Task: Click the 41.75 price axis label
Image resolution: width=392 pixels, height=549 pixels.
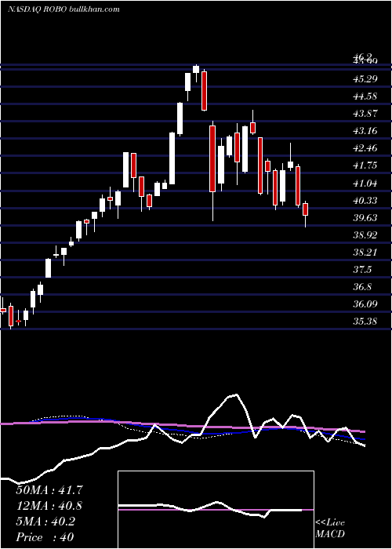Action: (x=365, y=165)
